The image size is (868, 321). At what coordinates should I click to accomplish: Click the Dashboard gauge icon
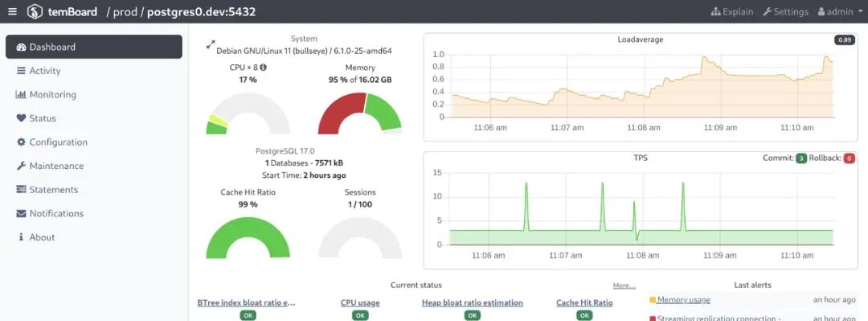(x=21, y=47)
